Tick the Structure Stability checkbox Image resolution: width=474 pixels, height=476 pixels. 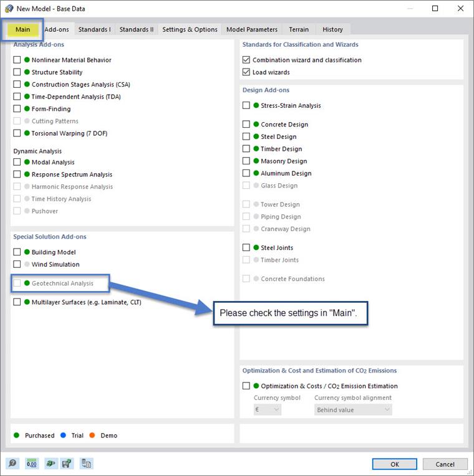click(17, 72)
